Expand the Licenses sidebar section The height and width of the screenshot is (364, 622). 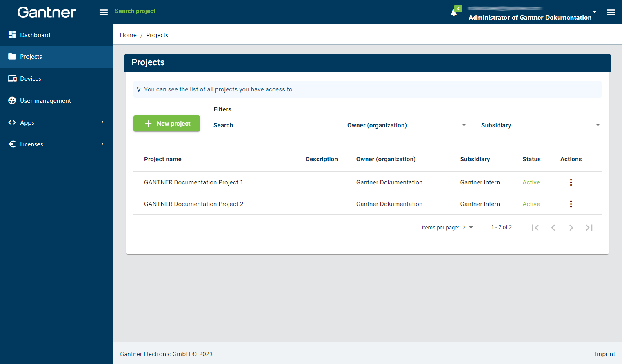pyautogui.click(x=56, y=144)
